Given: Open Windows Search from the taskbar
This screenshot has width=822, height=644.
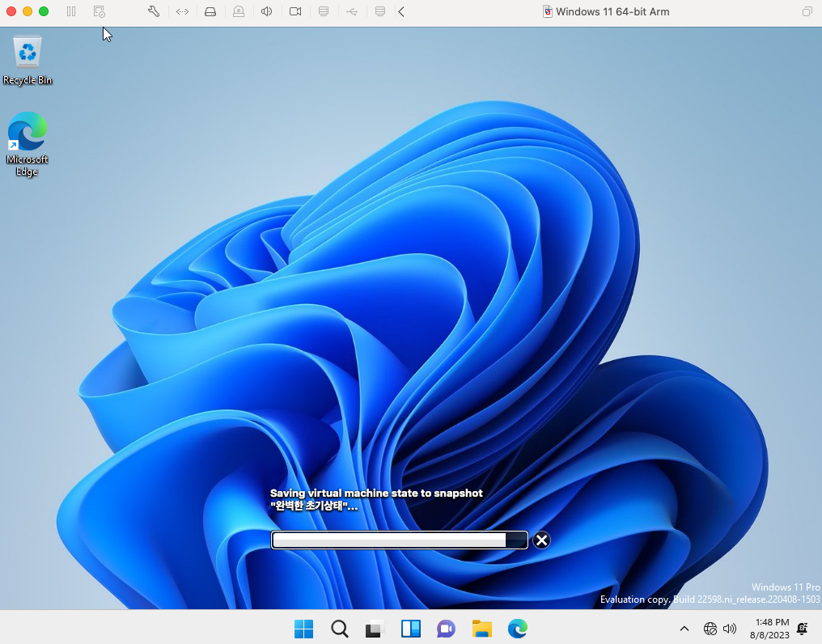Looking at the screenshot, I should [x=340, y=629].
